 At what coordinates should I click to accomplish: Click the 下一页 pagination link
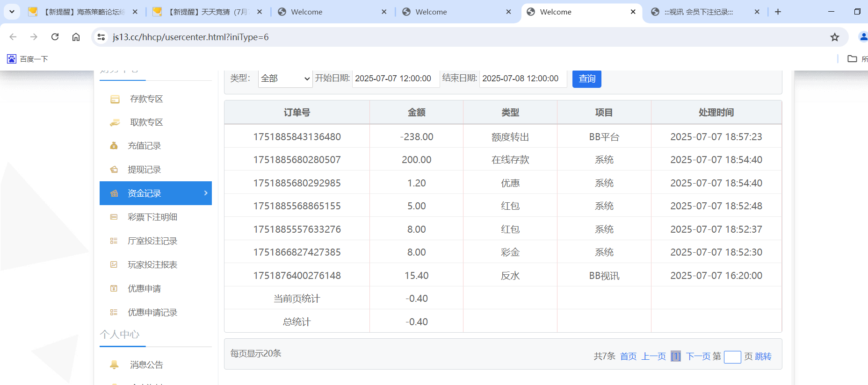point(698,356)
